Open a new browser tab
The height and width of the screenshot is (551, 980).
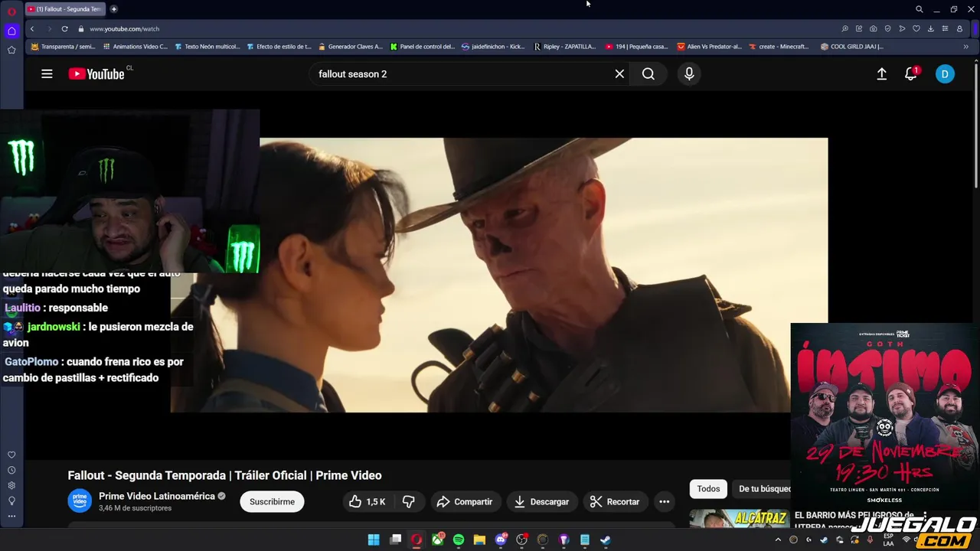(113, 9)
